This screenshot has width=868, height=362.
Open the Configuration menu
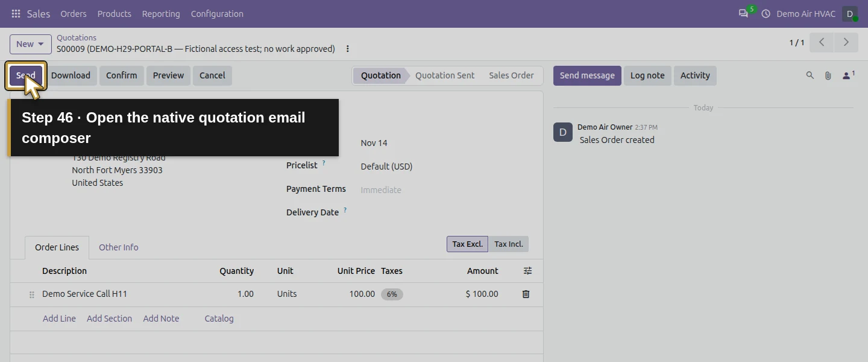pos(217,13)
